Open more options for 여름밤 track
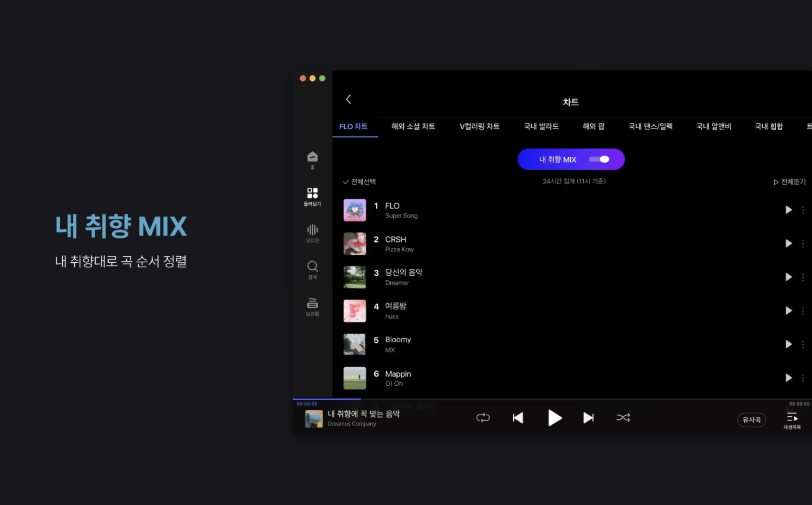This screenshot has width=812, height=505. (803, 311)
